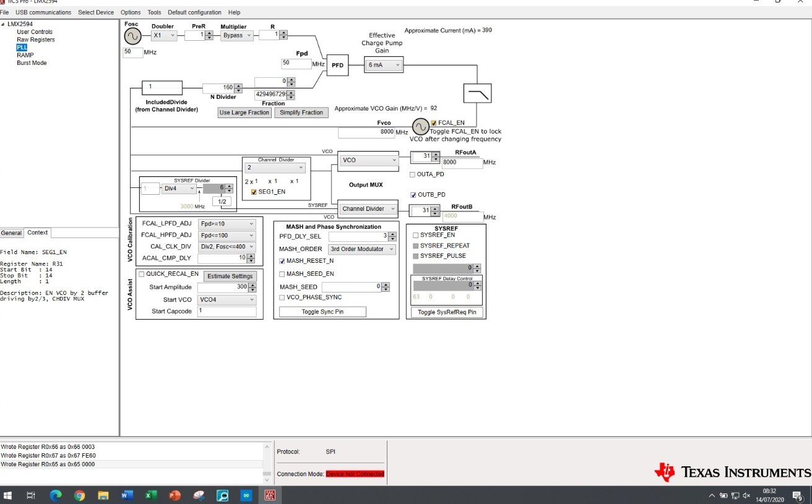Viewport: 812px width, 504px height.
Task: Click the Use Large Fraction button
Action: coord(244,113)
